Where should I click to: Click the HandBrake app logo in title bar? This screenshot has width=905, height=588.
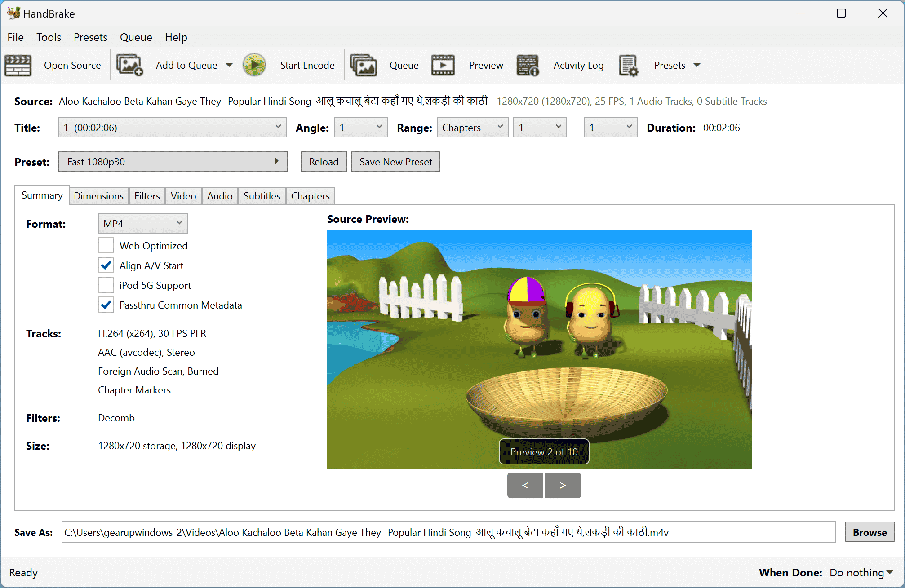point(13,13)
